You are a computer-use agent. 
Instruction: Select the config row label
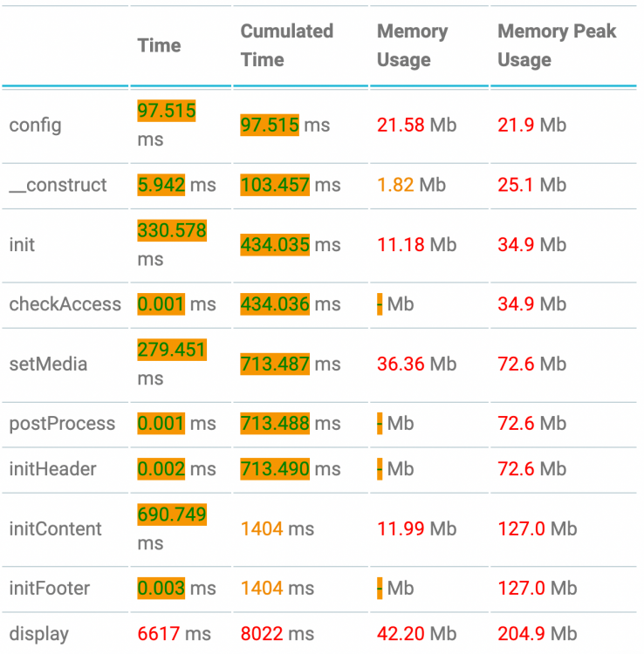35,125
